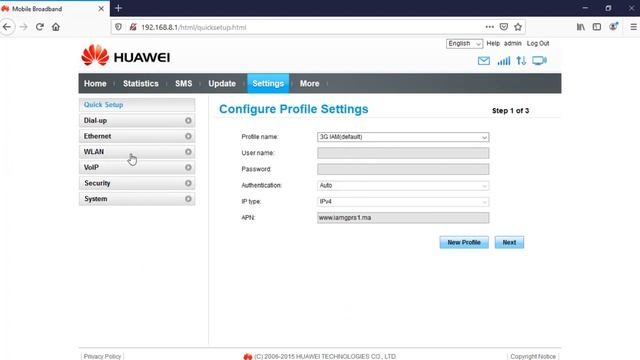The width and height of the screenshot is (640, 360).
Task: Bookmark this page with star icon
Action: pyautogui.click(x=518, y=27)
